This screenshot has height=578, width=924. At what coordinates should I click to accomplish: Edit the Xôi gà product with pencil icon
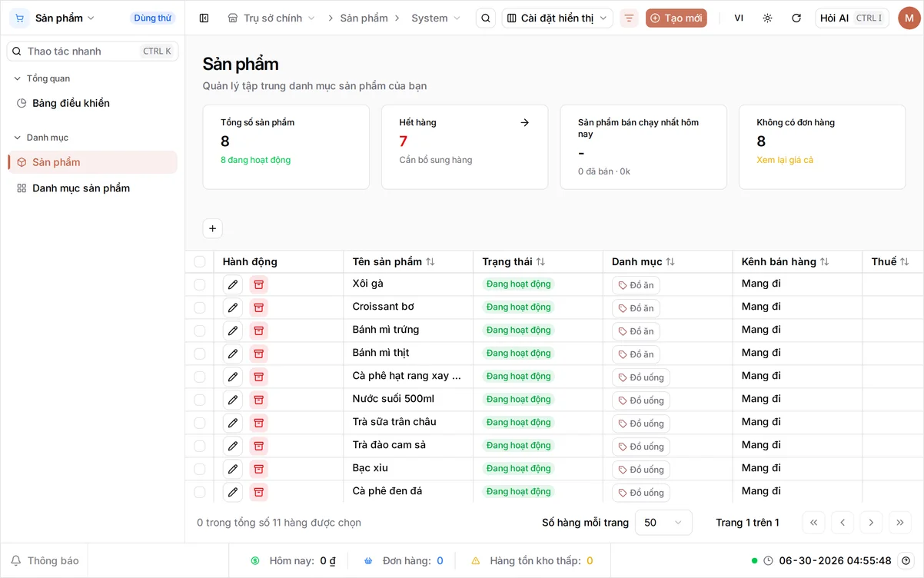pyautogui.click(x=233, y=284)
